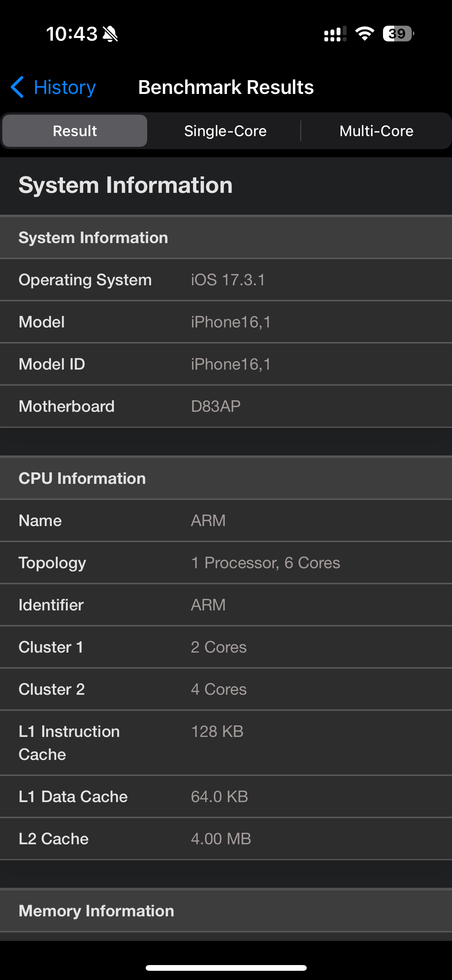Tap the back chevron icon
This screenshot has height=980, width=452.
point(18,87)
